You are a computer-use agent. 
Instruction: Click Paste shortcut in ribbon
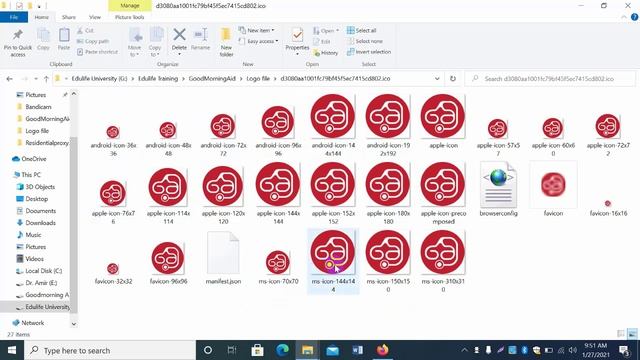pos(98,52)
